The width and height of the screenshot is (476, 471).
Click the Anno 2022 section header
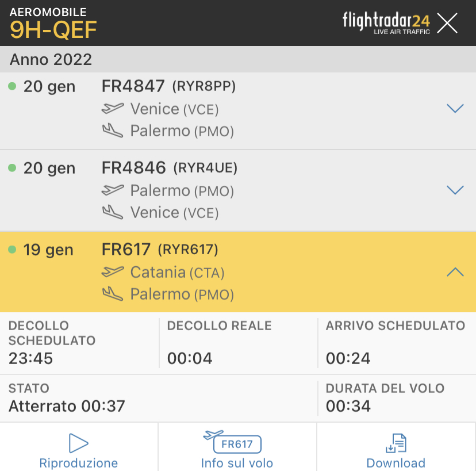[x=51, y=59]
